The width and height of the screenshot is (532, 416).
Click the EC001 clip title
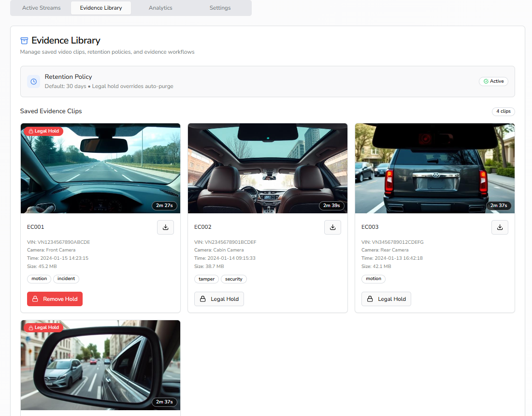coord(36,227)
